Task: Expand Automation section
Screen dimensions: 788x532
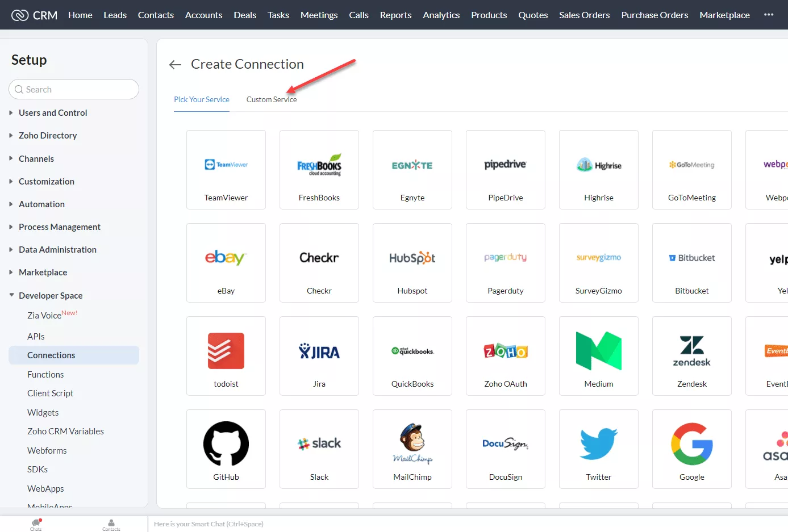Action: coord(41,204)
